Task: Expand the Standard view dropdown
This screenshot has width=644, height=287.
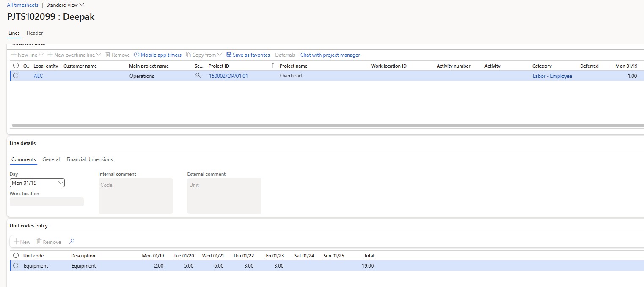Action: 65,5
